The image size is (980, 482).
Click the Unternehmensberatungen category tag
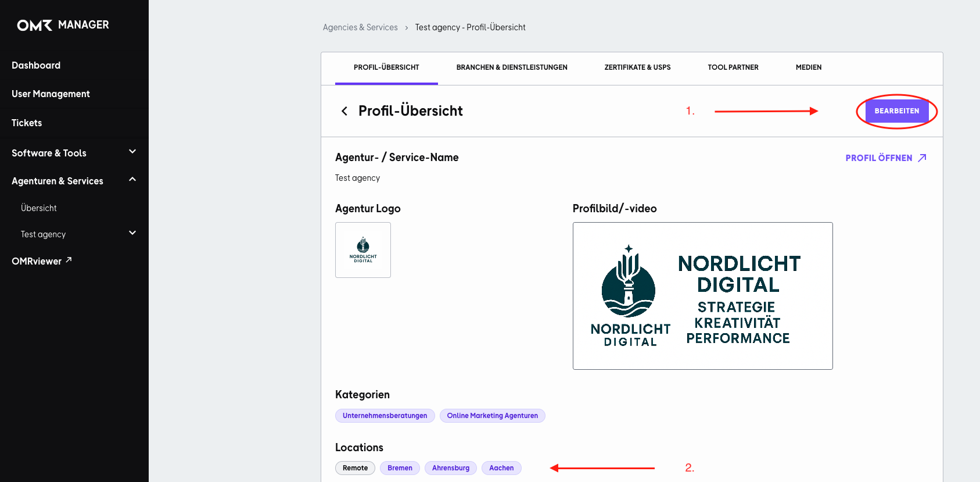click(x=385, y=416)
